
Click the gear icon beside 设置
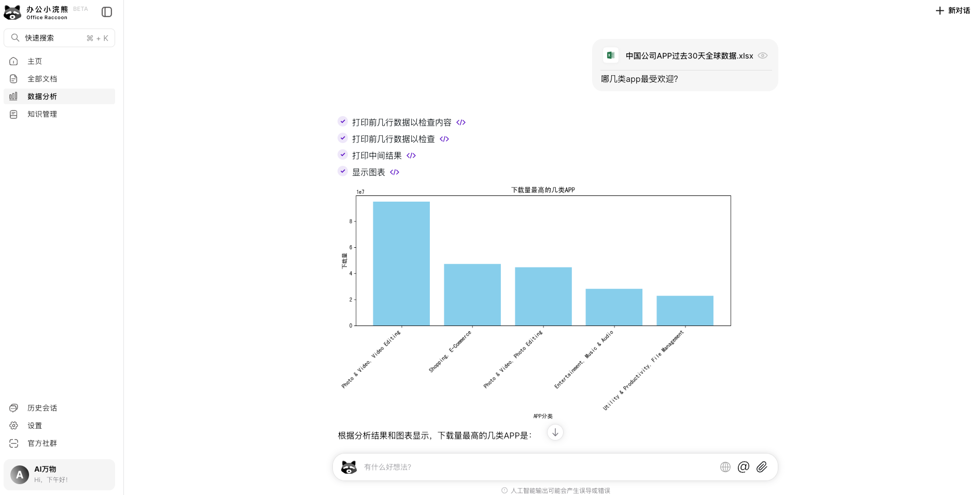tap(13, 426)
